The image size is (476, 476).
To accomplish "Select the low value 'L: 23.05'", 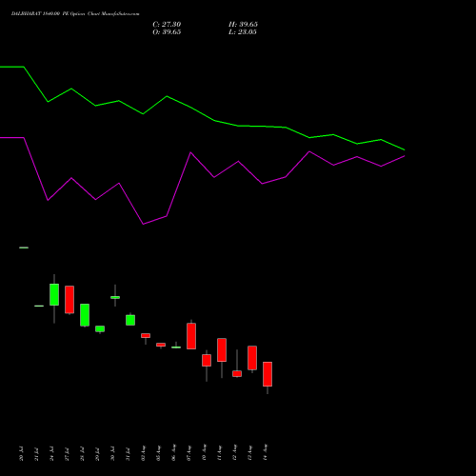I will (243, 32).
